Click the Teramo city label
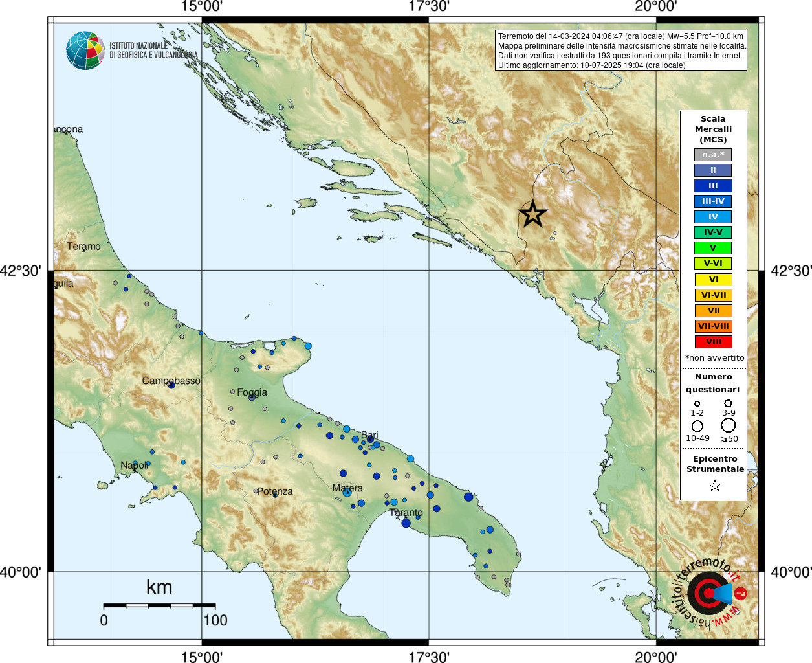The width and height of the screenshot is (812, 663). point(84,247)
